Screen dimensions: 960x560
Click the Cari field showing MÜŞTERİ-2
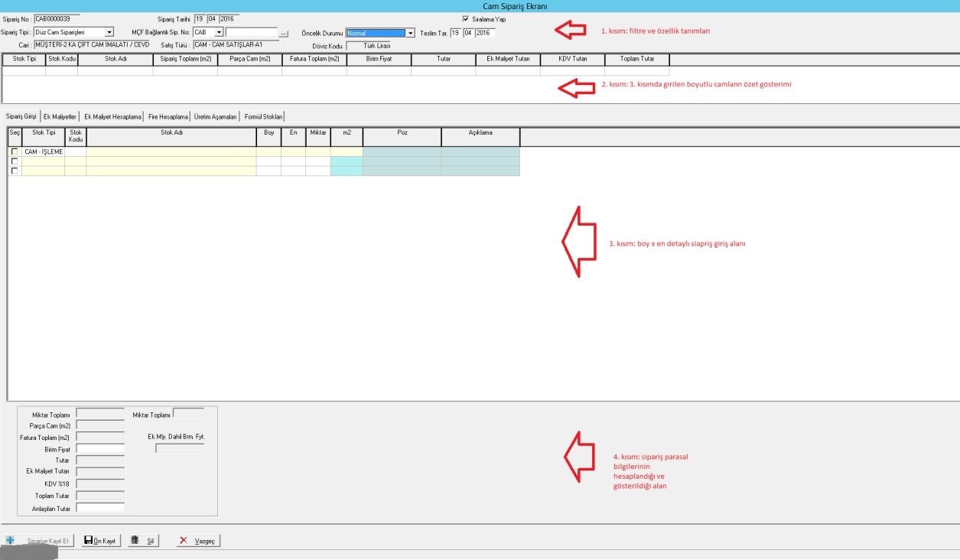point(92,44)
